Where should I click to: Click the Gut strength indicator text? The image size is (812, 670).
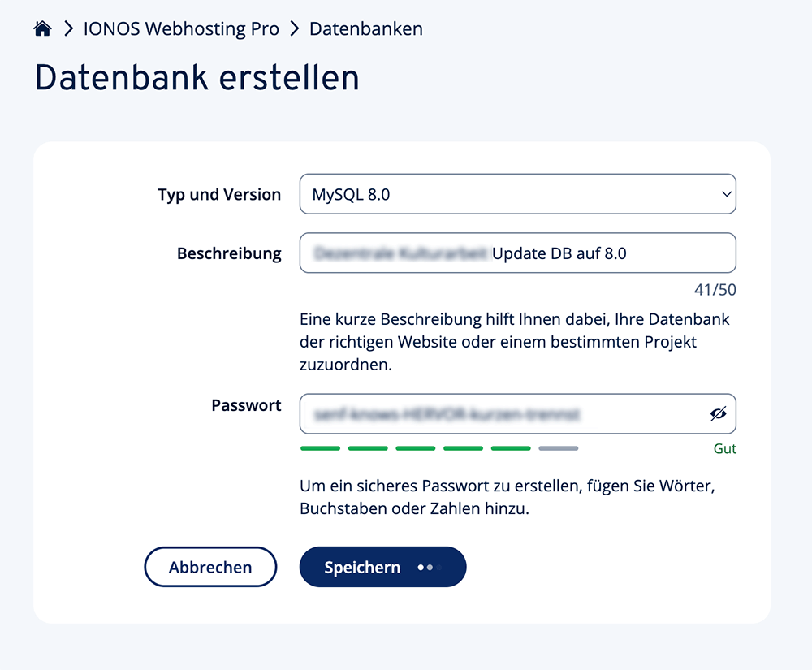725,449
